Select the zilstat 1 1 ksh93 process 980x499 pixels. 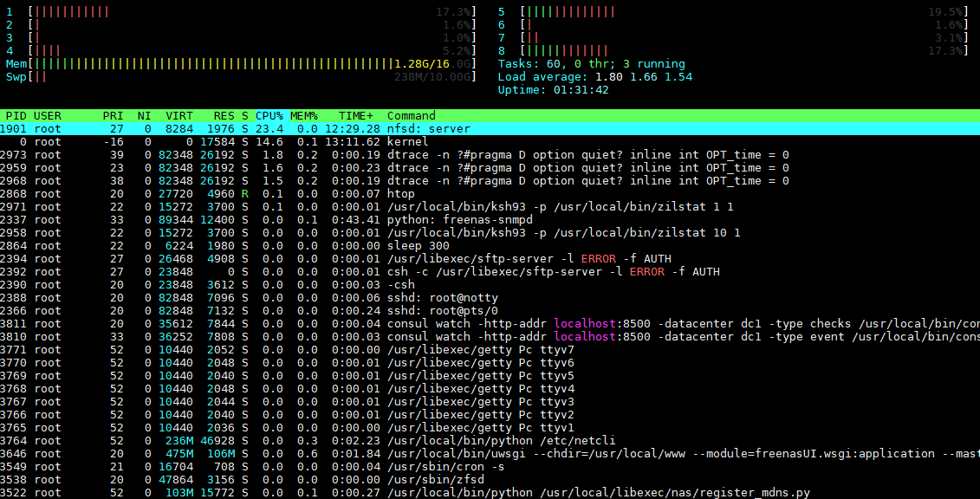[x=490, y=207]
